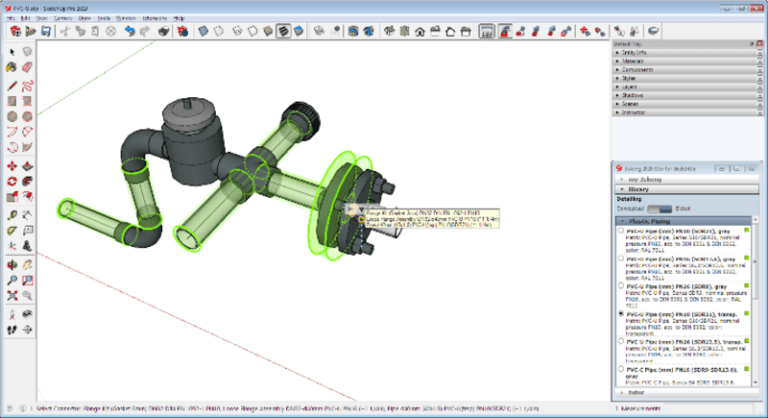
Task: Select the Line pencil tool
Action: pyautogui.click(x=12, y=86)
